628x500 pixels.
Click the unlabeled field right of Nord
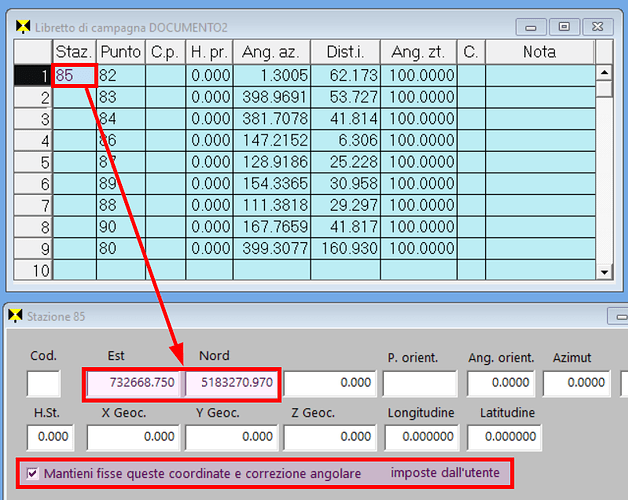330,383
